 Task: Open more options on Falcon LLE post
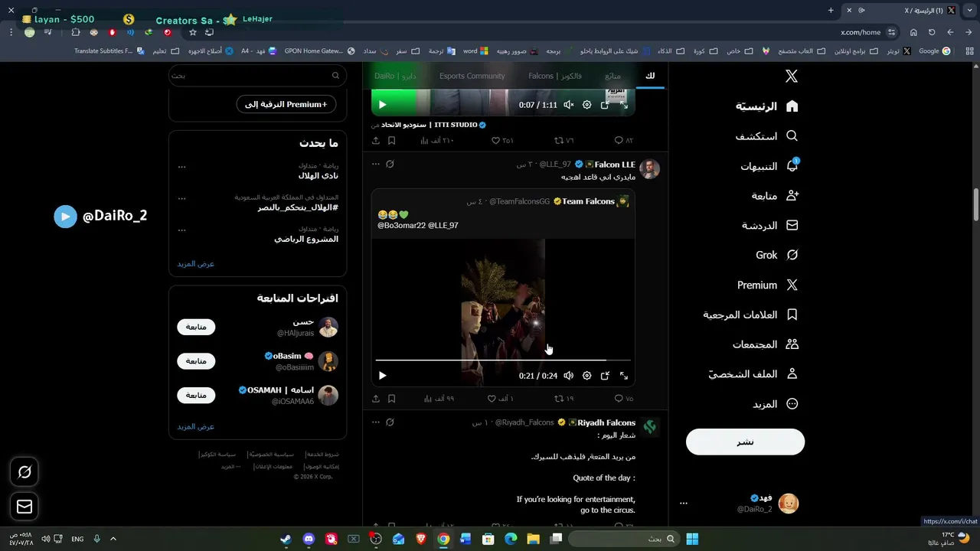(x=375, y=165)
